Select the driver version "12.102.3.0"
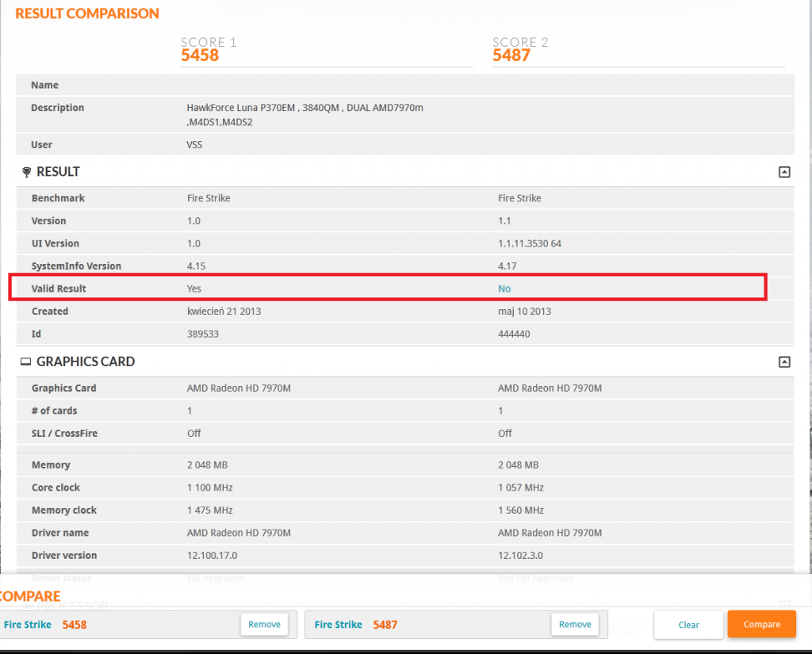Image resolution: width=812 pixels, height=654 pixels. point(520,555)
